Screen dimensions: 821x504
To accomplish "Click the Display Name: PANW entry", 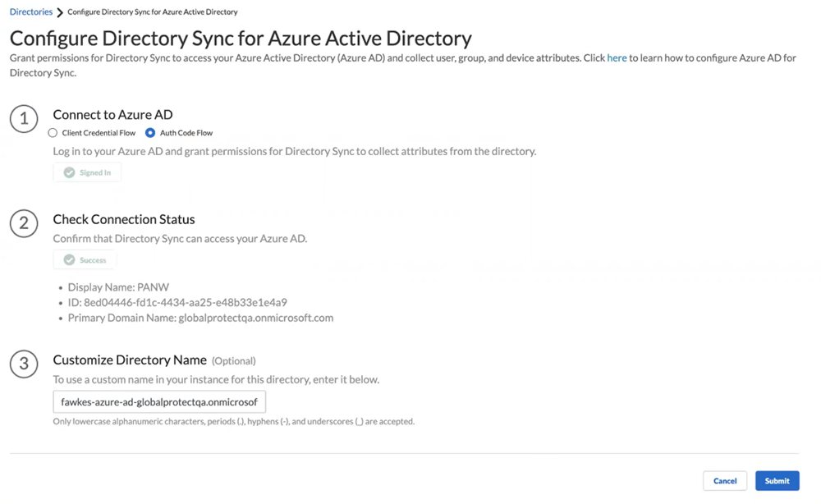I will [118, 288].
